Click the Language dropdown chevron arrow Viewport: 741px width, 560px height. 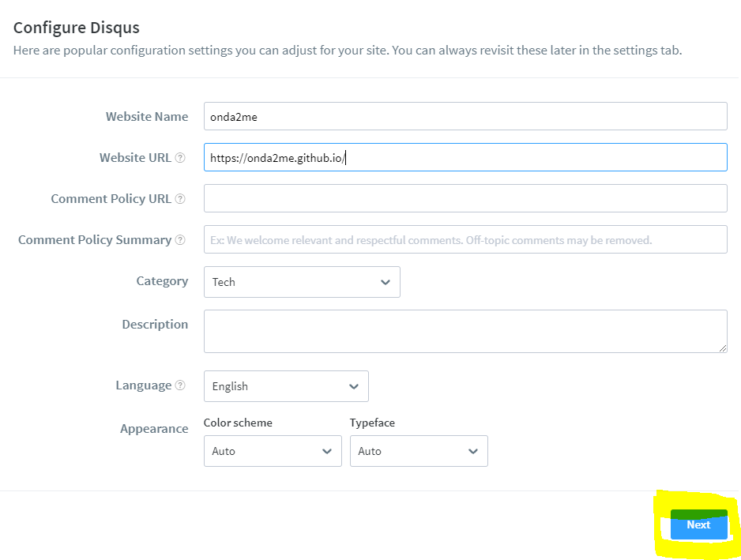pos(353,386)
